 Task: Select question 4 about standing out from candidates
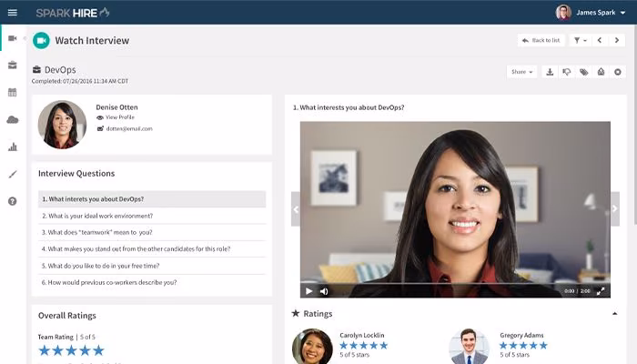(x=152, y=249)
